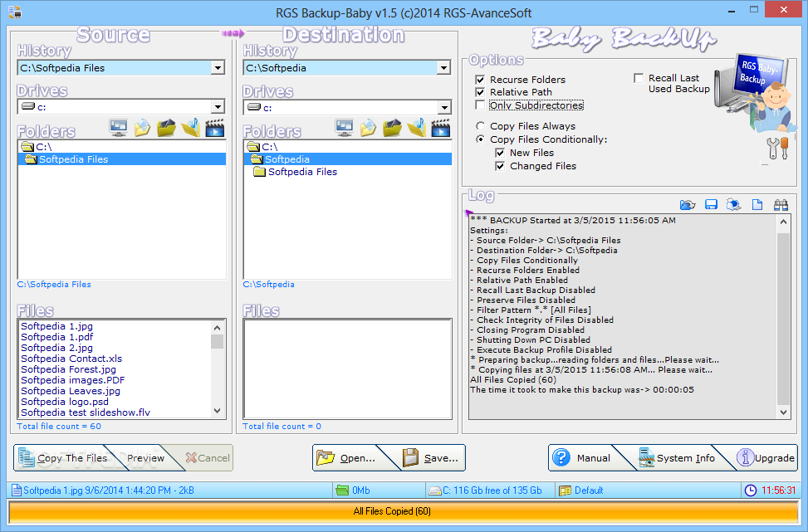
Task: Click the Save... profile button
Action: (x=433, y=458)
